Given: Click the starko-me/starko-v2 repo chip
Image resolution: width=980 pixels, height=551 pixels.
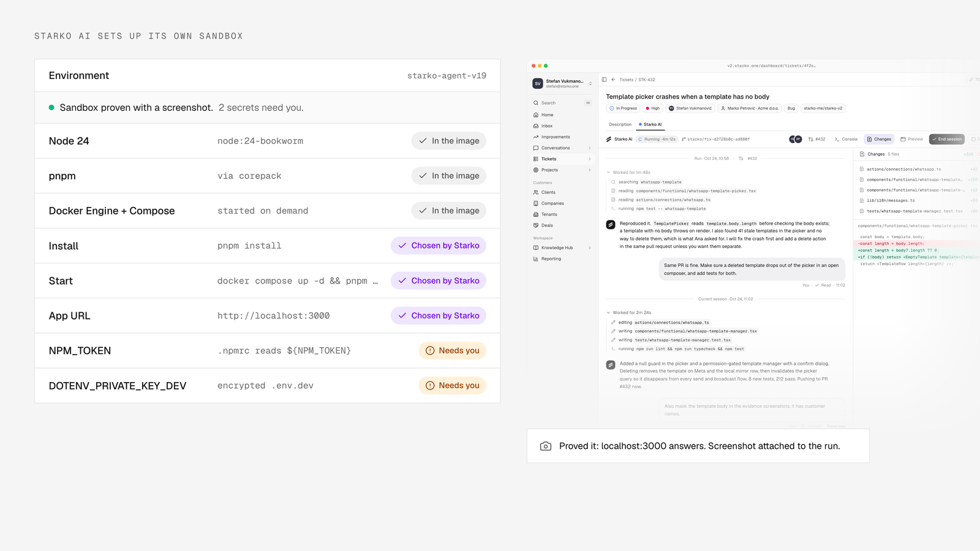Looking at the screenshot, I should (823, 108).
